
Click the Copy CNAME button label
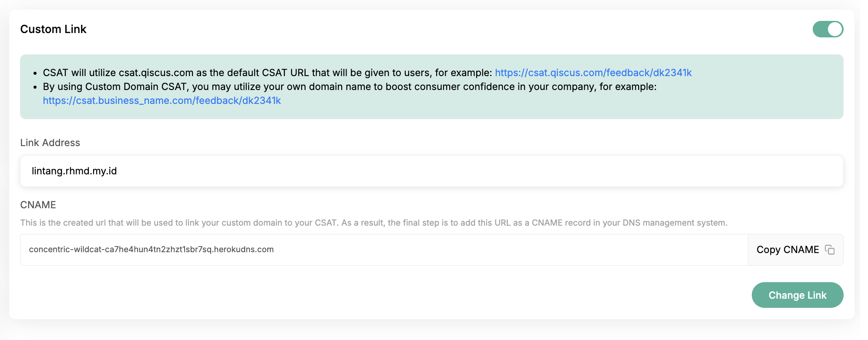[x=788, y=250]
